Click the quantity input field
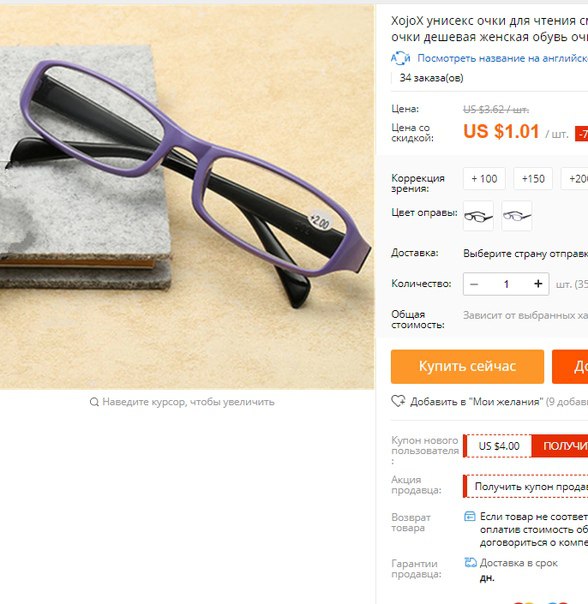This screenshot has height=604, width=588. [506, 284]
